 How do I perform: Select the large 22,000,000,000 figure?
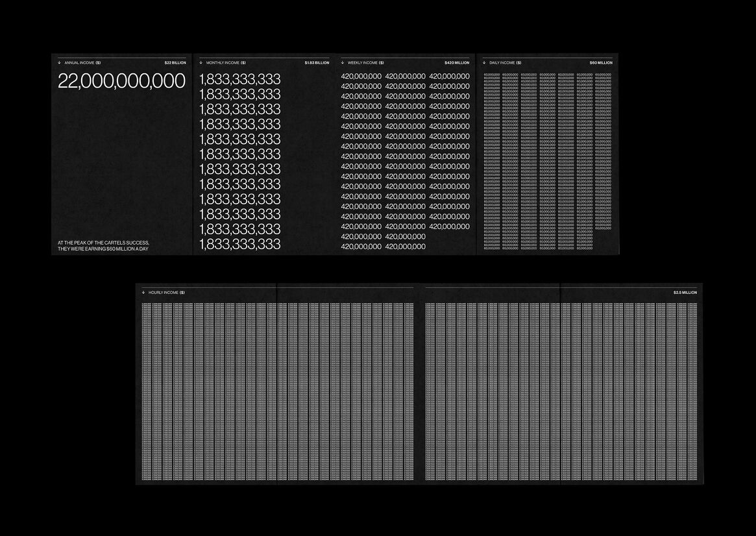pos(121,81)
